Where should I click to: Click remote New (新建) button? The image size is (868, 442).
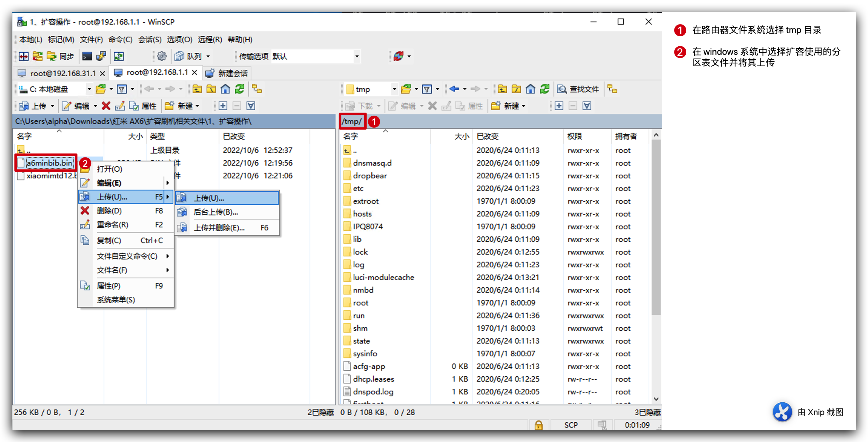[x=505, y=106]
